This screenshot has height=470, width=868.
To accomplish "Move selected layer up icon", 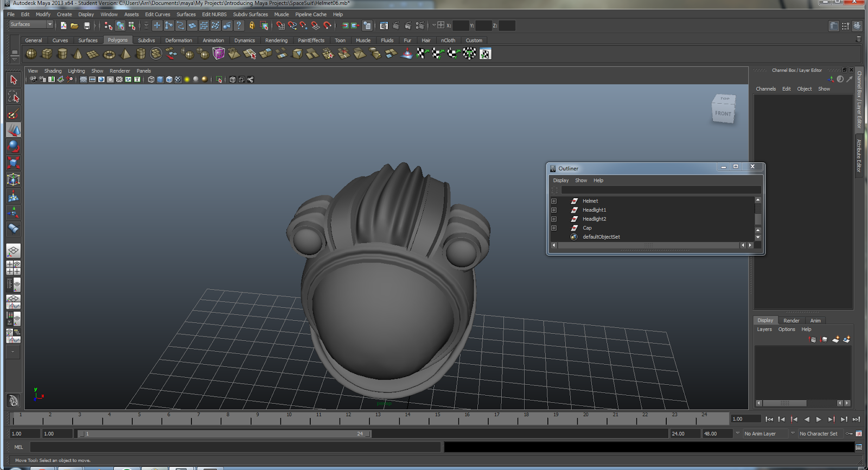I will click(812, 339).
